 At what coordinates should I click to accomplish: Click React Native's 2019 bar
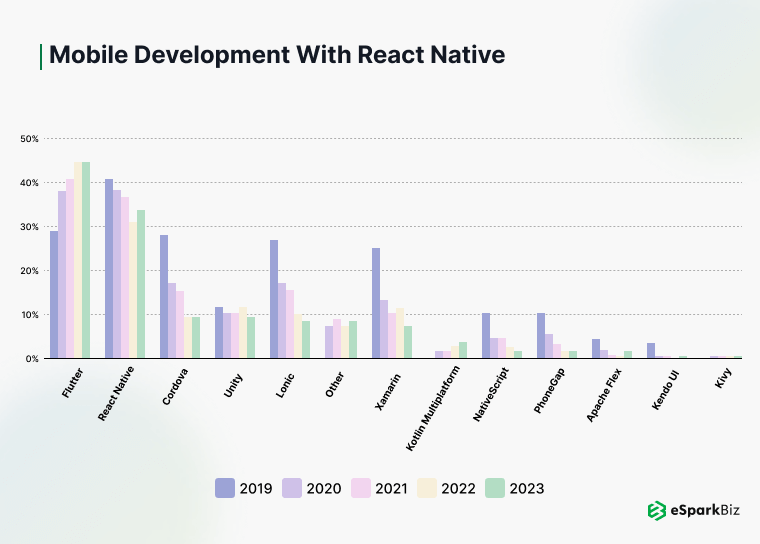coord(109,269)
